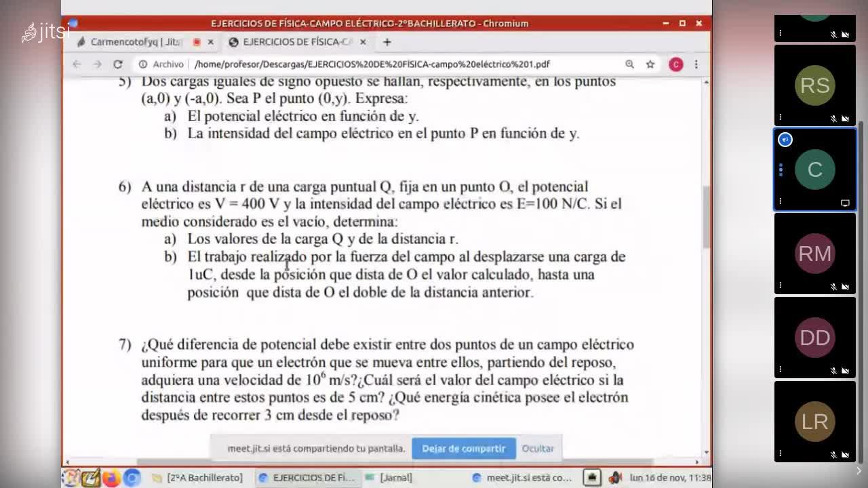Open options menu for participant RS

[x=781, y=117]
